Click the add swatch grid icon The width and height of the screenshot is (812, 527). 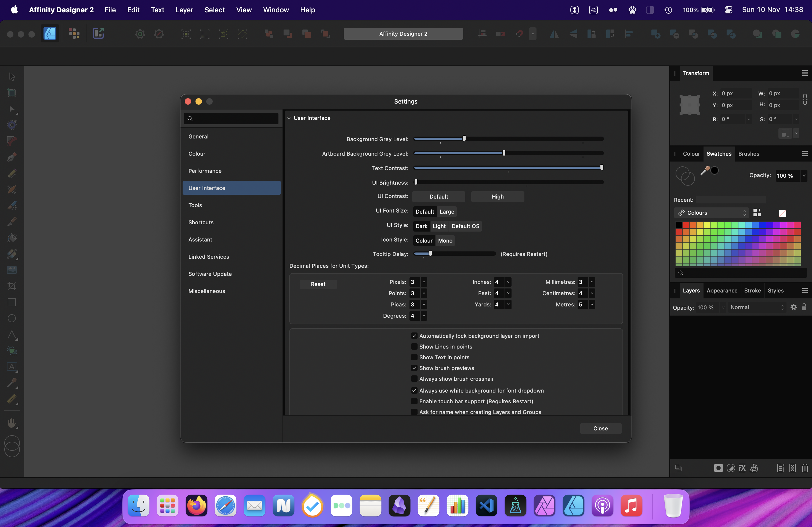(757, 213)
